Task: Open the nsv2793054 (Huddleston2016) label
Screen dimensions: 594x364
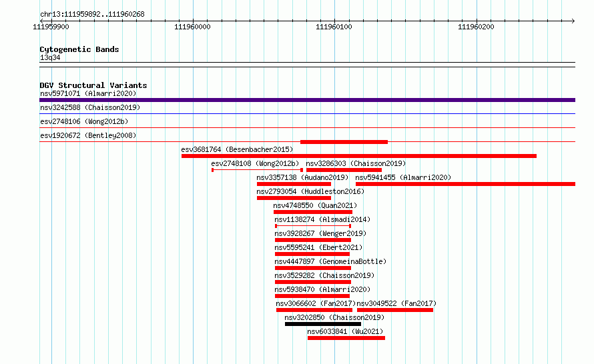Action: (x=310, y=191)
